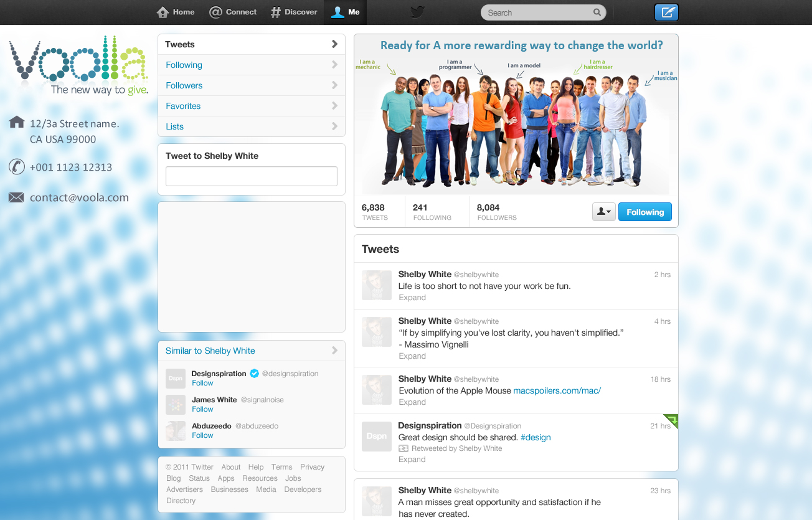
Task: Open the macspoilers.com link
Action: tap(557, 390)
